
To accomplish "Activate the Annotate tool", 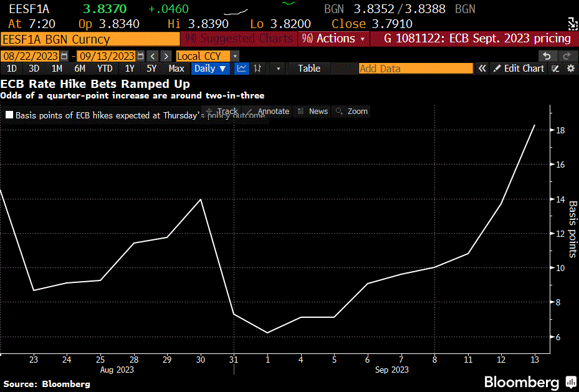I will 269,111.
